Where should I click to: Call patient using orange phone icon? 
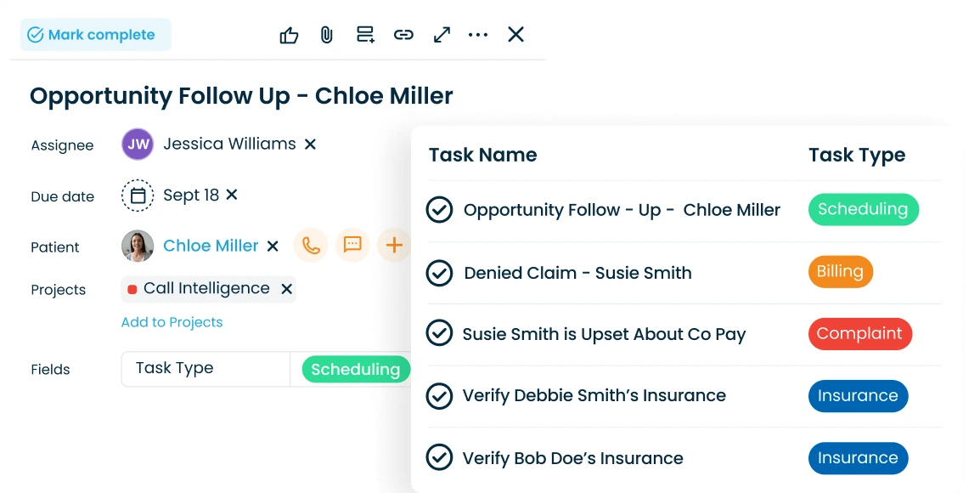(311, 246)
